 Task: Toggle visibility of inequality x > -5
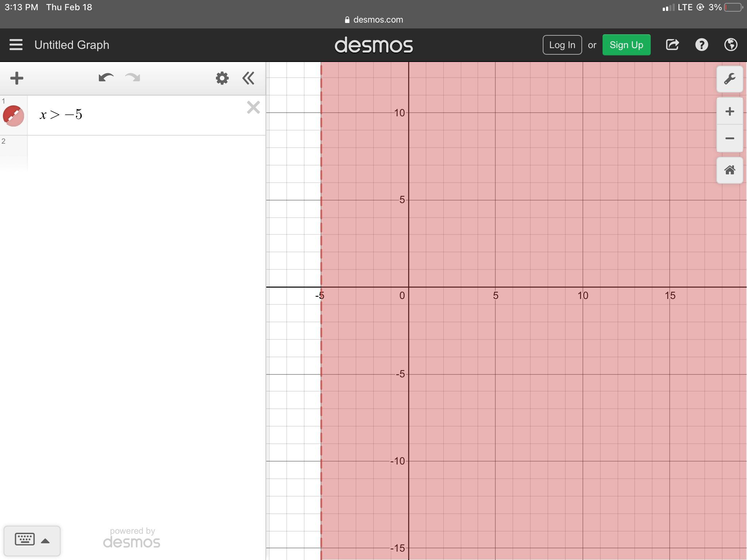(x=13, y=116)
